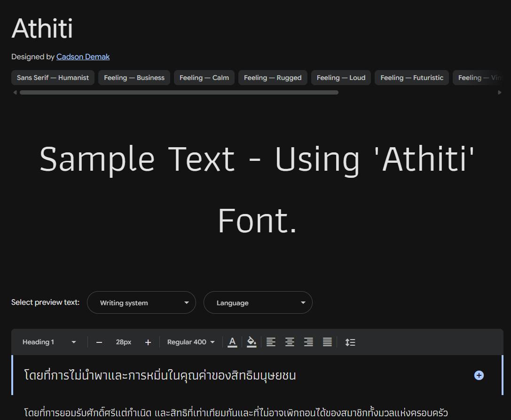Open the Cadson Demak designer link
Image resolution: width=511 pixels, height=420 pixels.
click(83, 57)
